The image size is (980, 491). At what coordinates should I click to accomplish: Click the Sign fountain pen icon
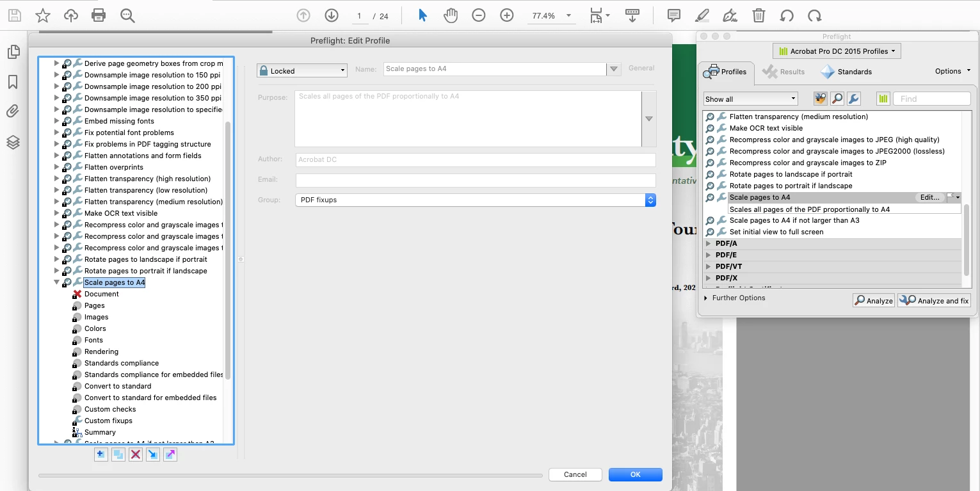click(730, 15)
